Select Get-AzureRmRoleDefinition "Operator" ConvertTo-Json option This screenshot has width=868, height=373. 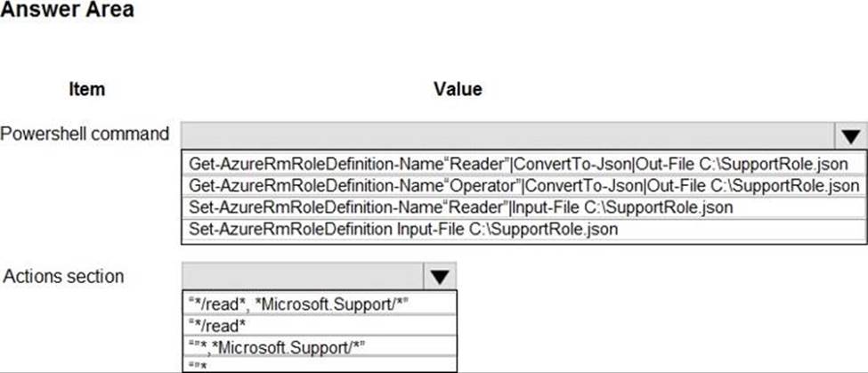click(523, 185)
